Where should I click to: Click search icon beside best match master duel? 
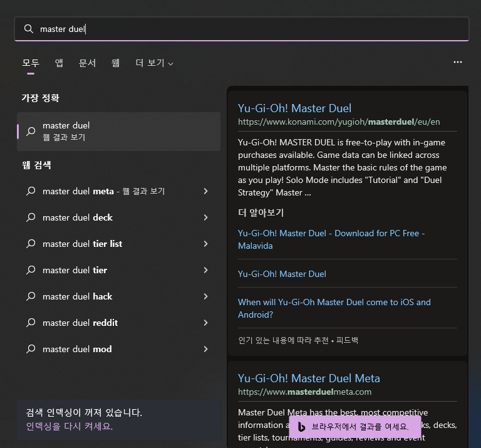31,132
